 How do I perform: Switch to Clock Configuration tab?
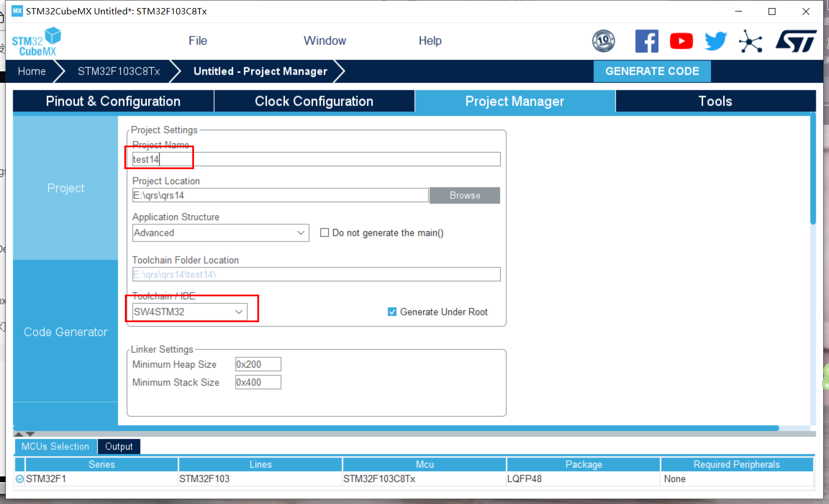[314, 101]
